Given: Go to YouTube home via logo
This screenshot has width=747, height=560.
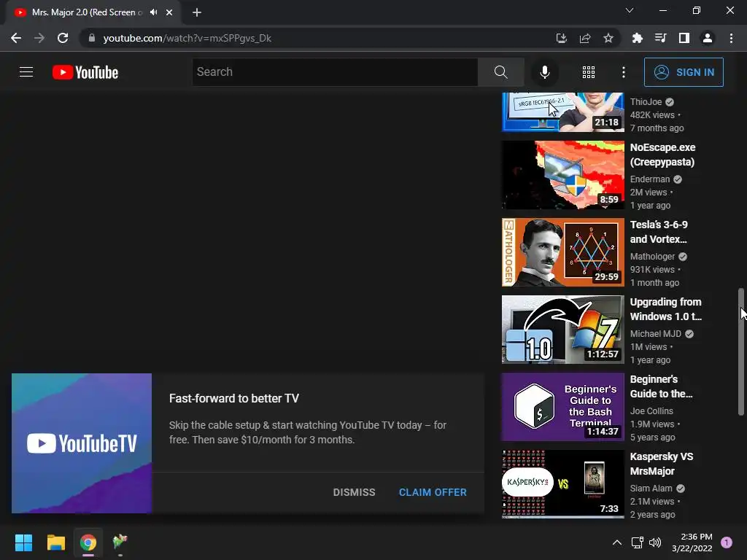Looking at the screenshot, I should click(85, 72).
